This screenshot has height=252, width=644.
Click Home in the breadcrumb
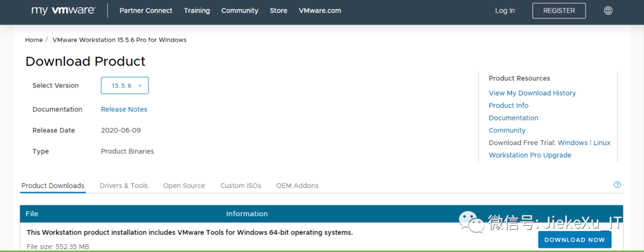[x=33, y=40]
